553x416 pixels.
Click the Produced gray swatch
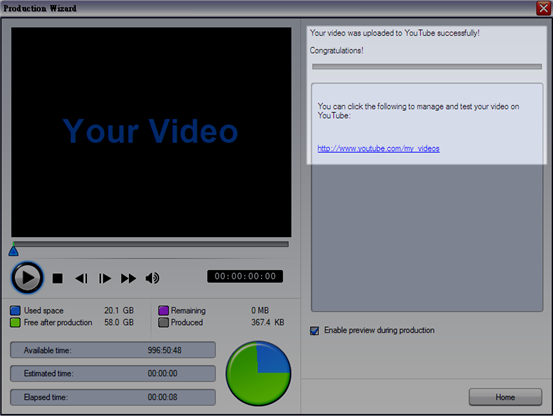click(163, 323)
